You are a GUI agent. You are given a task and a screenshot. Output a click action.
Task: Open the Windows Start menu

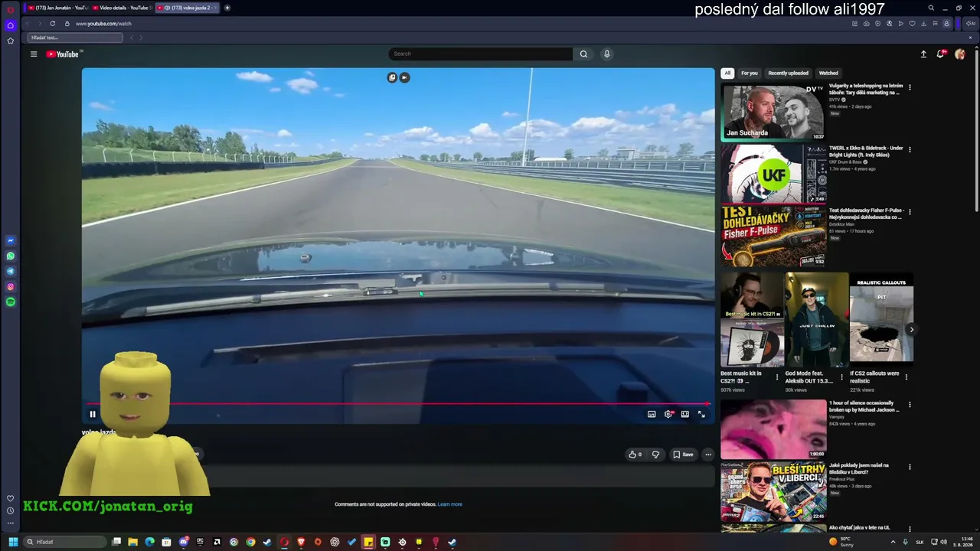[x=12, y=542]
